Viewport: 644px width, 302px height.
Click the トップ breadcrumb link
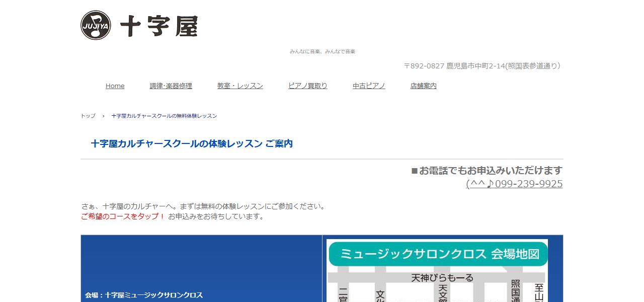pos(88,116)
